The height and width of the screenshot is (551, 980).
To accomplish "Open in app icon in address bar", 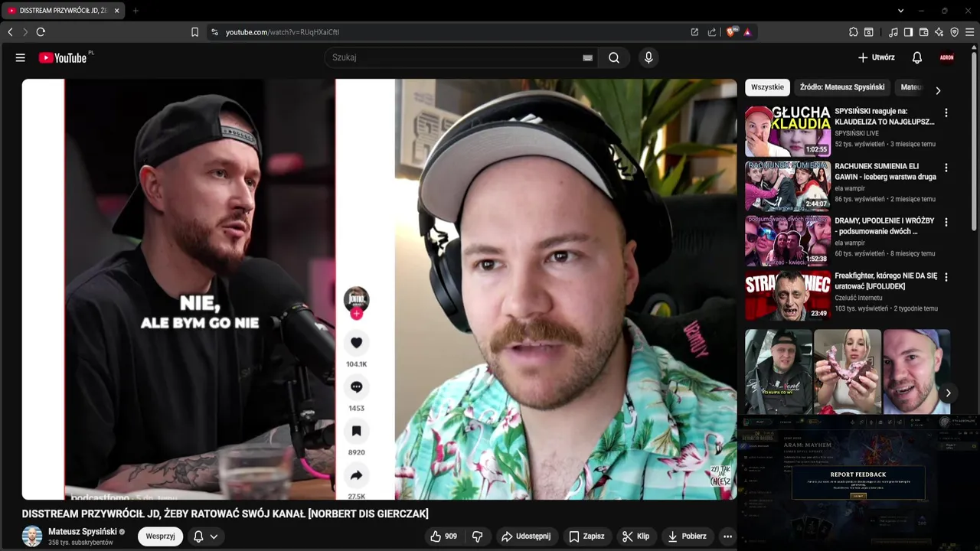I will click(694, 32).
